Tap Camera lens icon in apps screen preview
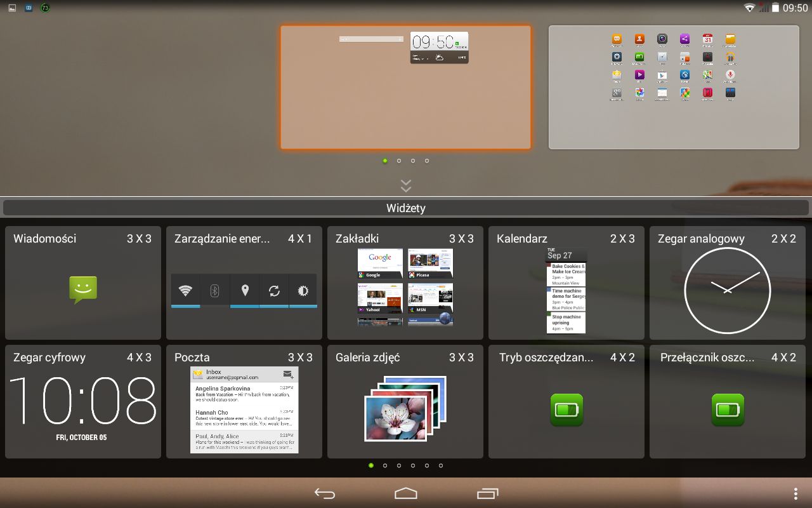 [662, 39]
